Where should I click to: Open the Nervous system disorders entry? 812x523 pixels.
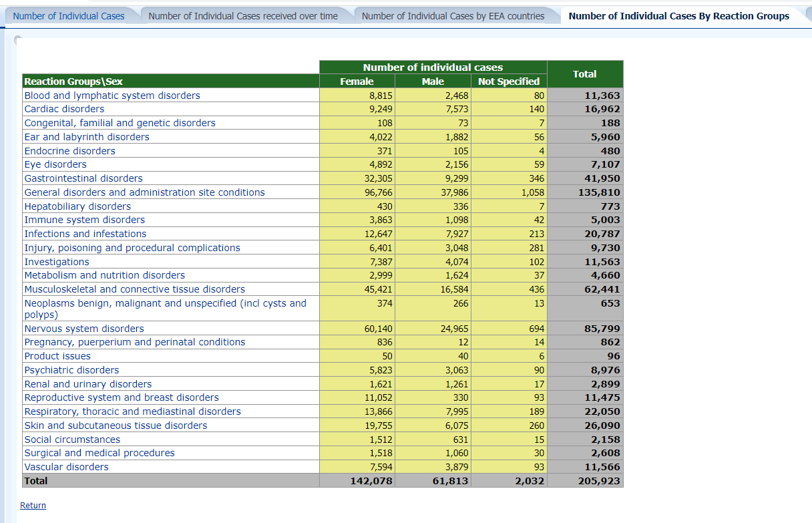84,329
